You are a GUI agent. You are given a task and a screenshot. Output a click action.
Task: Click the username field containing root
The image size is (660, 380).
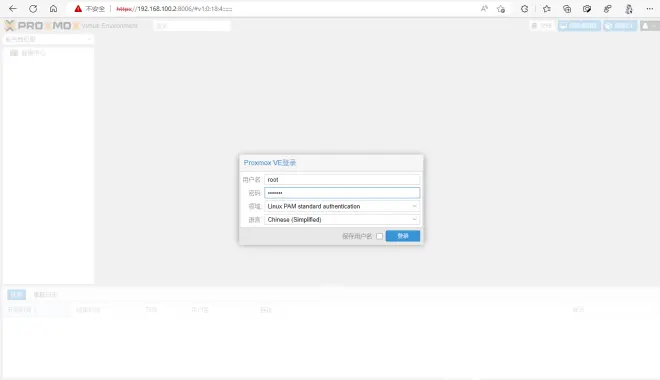tap(342, 180)
